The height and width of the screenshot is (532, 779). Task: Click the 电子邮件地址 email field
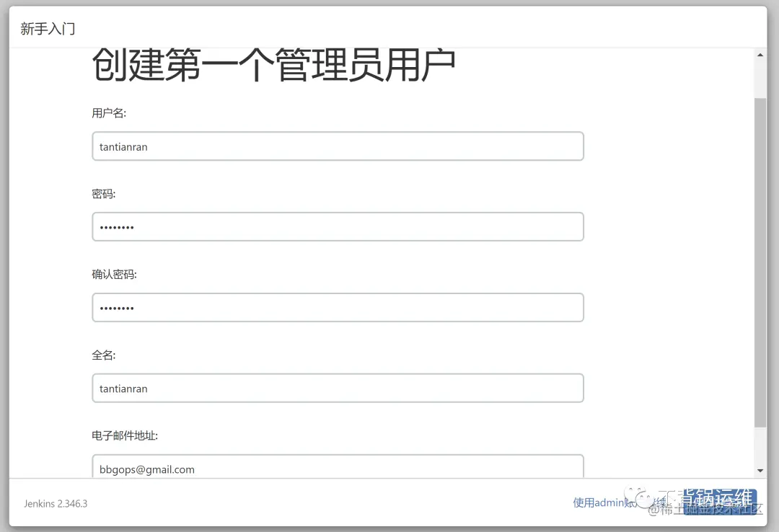pos(338,467)
